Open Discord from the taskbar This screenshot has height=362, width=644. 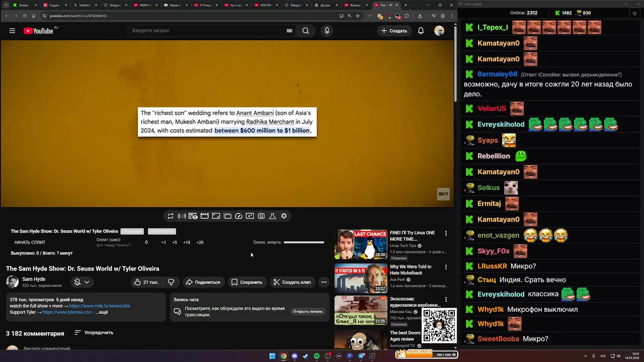(x=295, y=356)
